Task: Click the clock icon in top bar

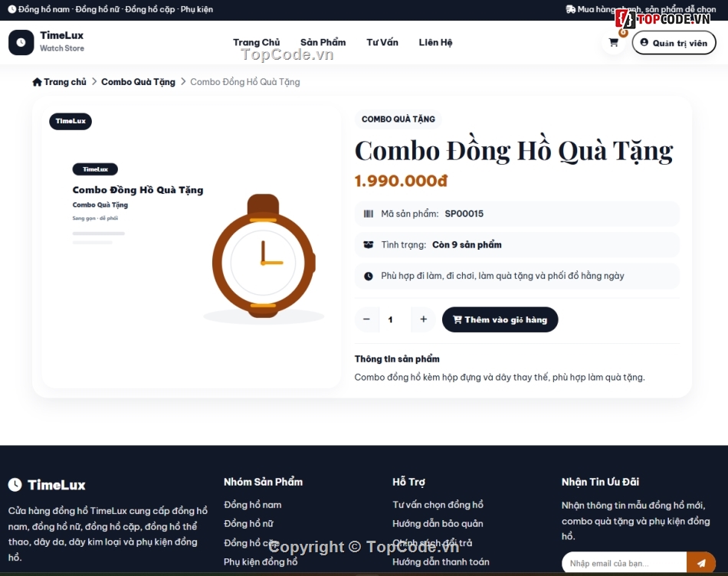Action: [12, 9]
